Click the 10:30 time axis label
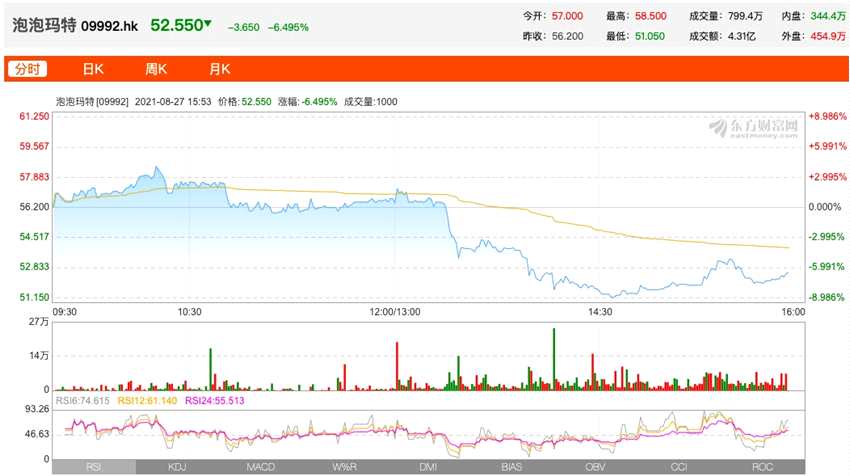The image size is (850, 476). 189,312
